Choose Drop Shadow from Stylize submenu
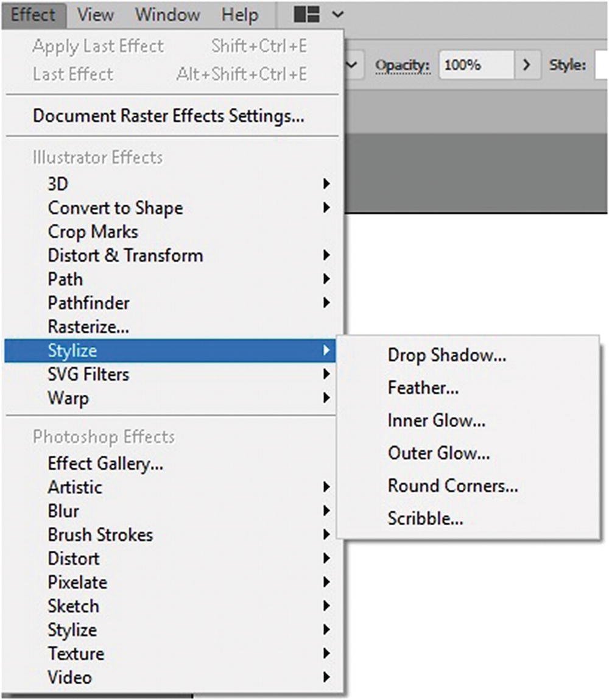This screenshot has width=609, height=700. coord(446,355)
